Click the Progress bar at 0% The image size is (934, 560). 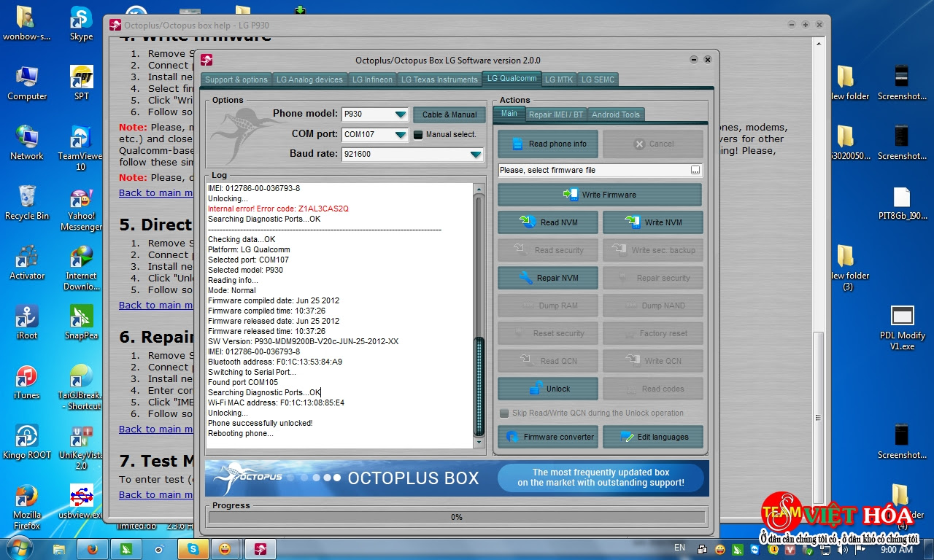[456, 517]
